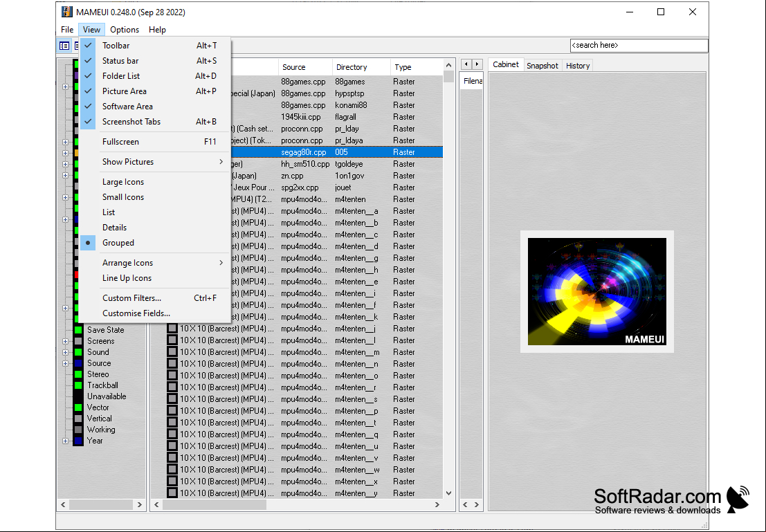Click the blue icon beside Source folder
The image size is (766, 532).
click(x=78, y=363)
